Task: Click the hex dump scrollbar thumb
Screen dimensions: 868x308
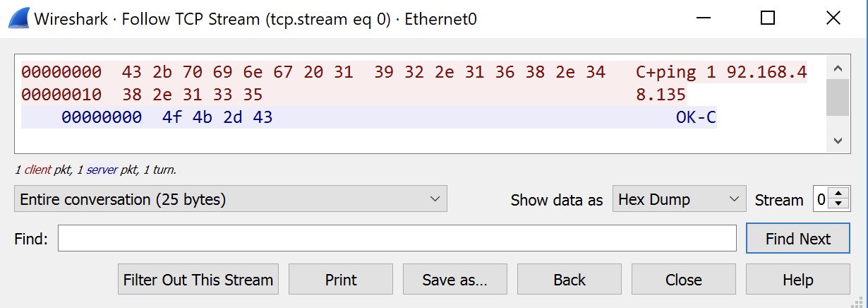Action: [x=838, y=97]
